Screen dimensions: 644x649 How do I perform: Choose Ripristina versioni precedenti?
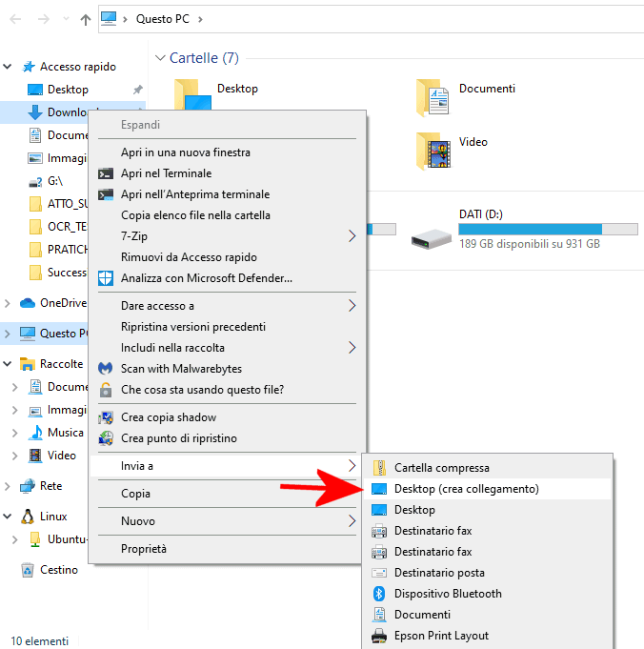point(227,327)
